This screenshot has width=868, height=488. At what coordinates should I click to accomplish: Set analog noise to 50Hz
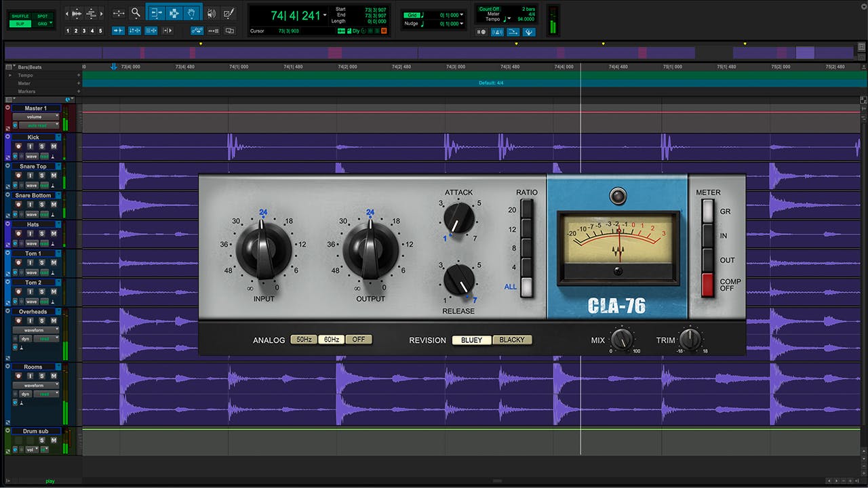pos(303,340)
